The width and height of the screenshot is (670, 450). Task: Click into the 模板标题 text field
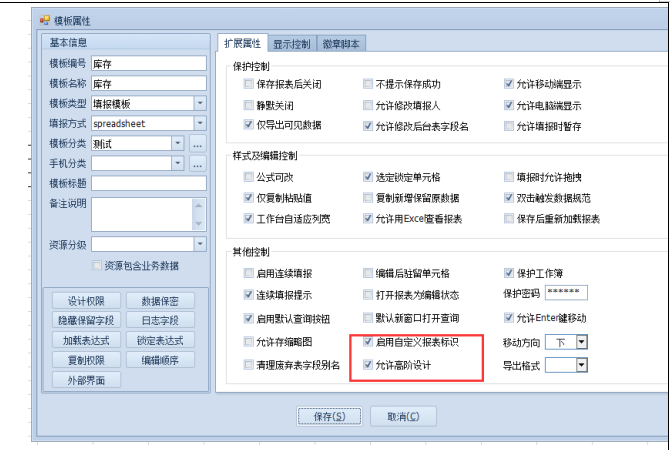[149, 183]
